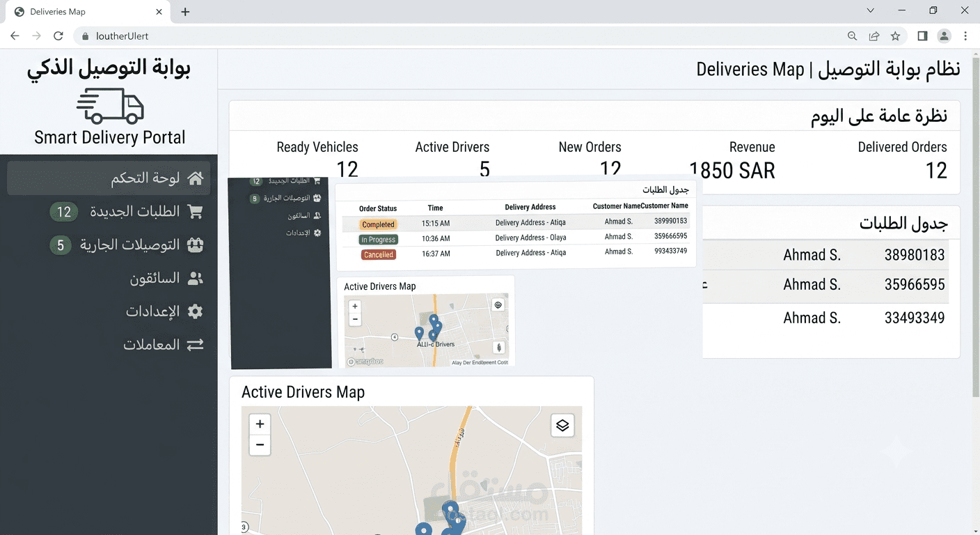Screen dimensions: 980x535
Task: Click order number 33493349
Action: [915, 318]
